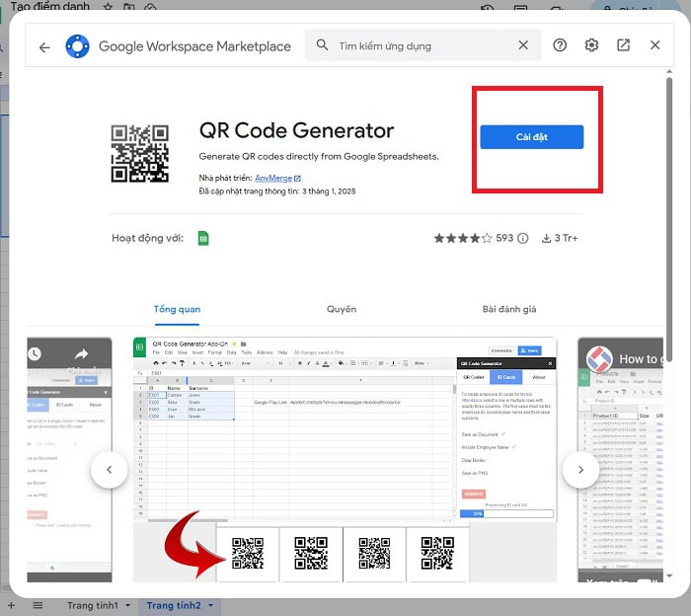The height and width of the screenshot is (616, 691).
Task: Switch to the Tổng quan tab
Action: (x=177, y=309)
